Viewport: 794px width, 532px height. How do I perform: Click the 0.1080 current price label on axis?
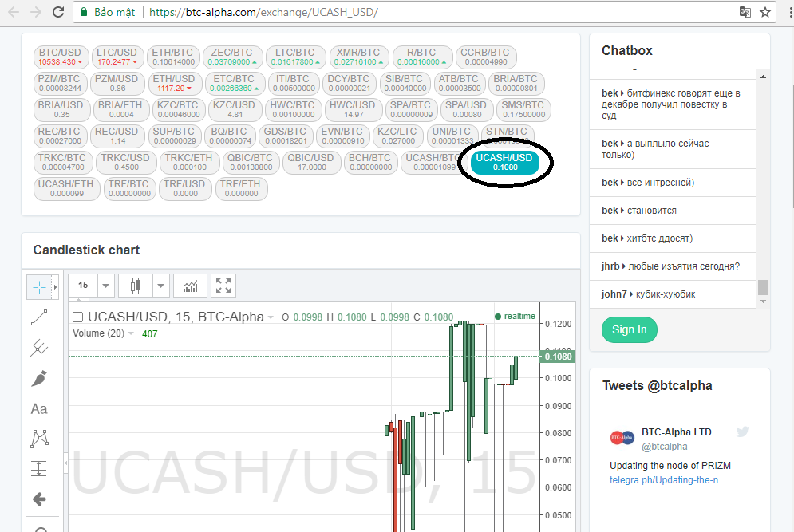tap(558, 357)
